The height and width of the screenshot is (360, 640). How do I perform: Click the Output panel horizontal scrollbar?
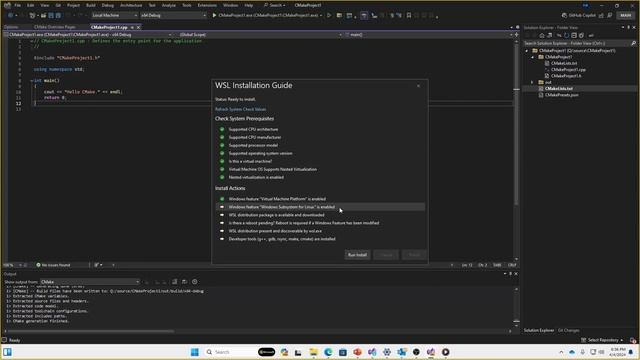click(90, 331)
